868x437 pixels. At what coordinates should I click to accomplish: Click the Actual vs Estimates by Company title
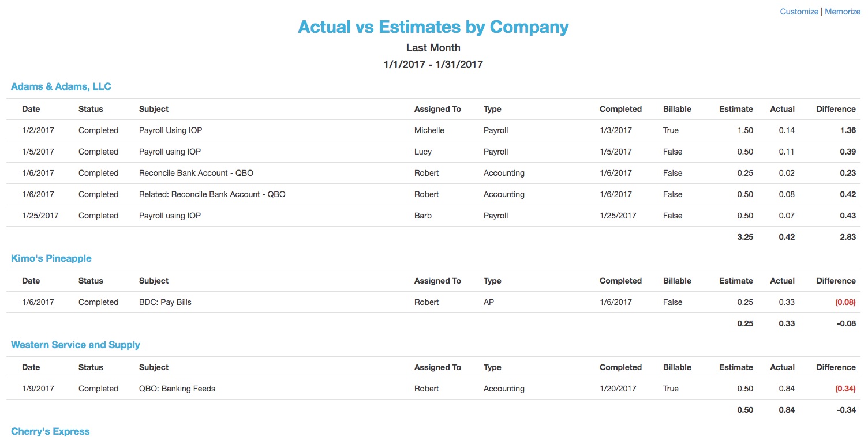pyautogui.click(x=433, y=27)
